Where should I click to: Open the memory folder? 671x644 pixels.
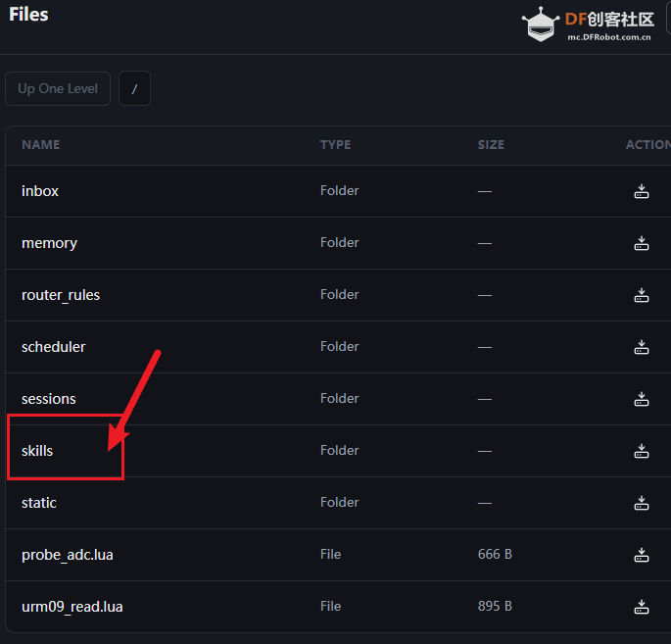pos(49,243)
